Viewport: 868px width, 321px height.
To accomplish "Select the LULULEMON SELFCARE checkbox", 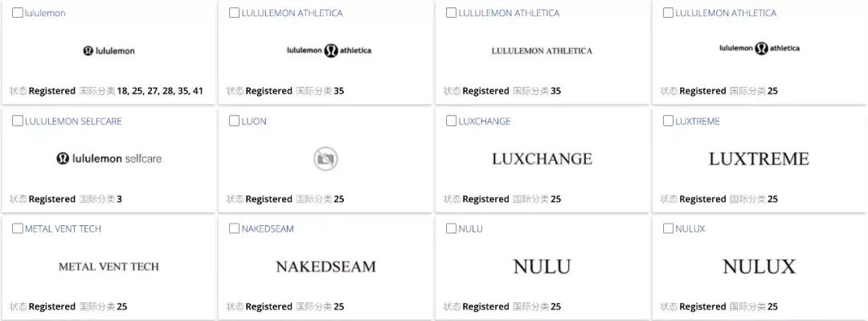I will 18,121.
